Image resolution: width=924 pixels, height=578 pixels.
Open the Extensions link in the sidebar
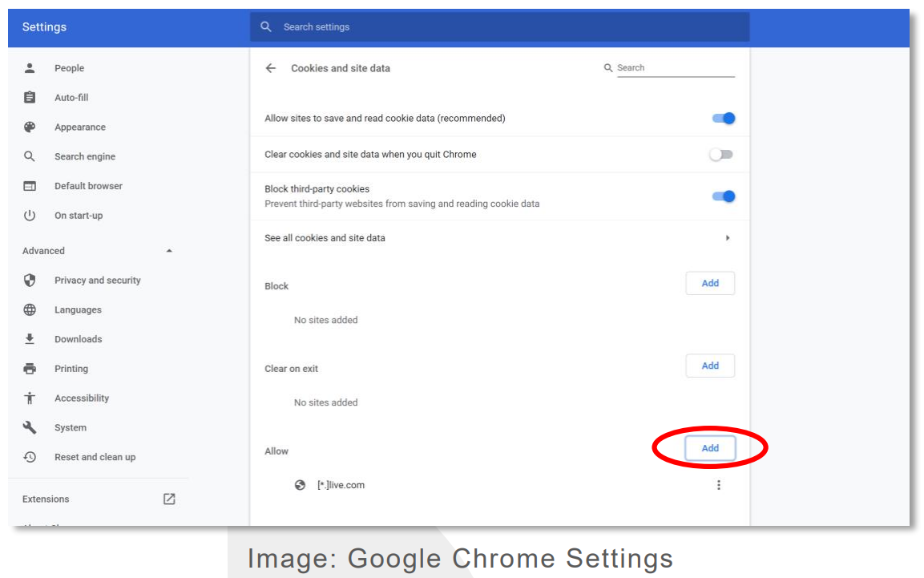coord(46,499)
